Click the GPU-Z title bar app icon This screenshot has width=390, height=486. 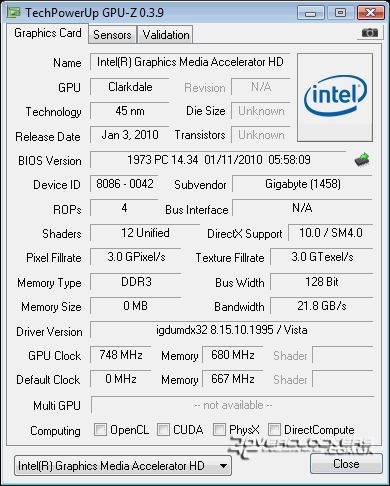coord(14,12)
